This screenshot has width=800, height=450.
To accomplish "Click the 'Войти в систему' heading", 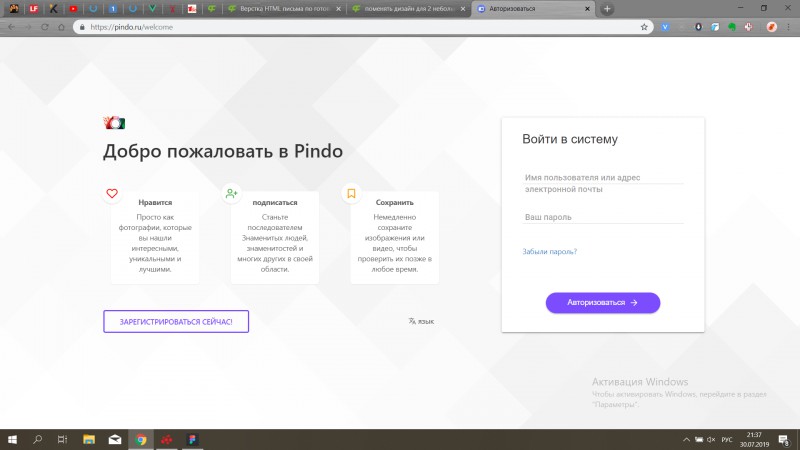I will (x=570, y=139).
